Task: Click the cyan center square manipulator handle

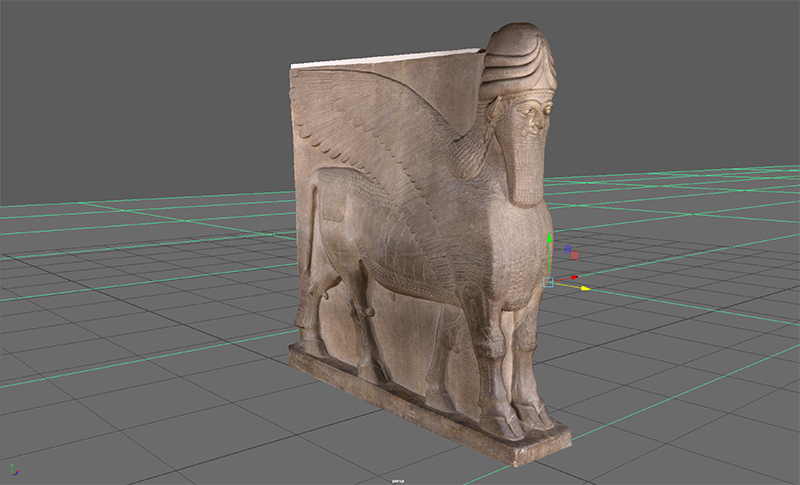Action: tap(548, 282)
